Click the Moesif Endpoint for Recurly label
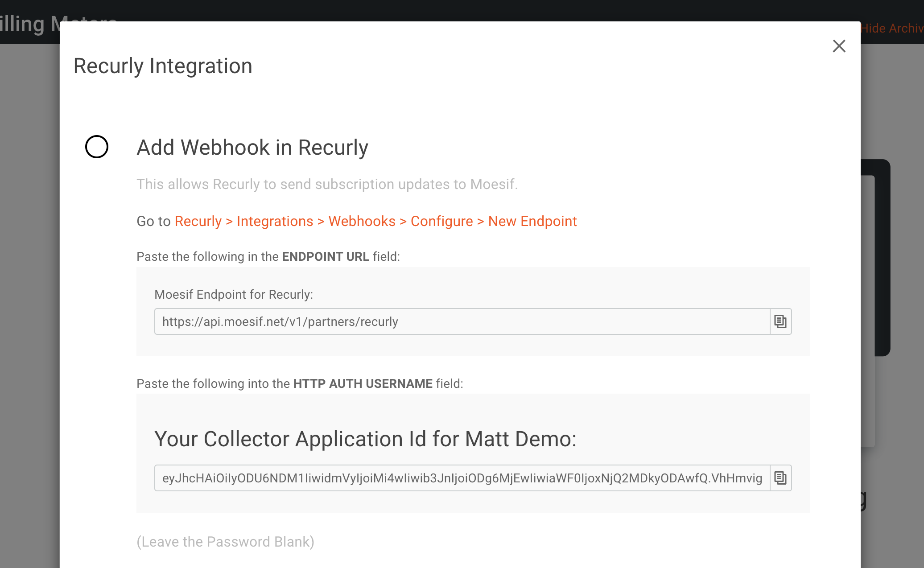924x568 pixels. [x=234, y=294]
